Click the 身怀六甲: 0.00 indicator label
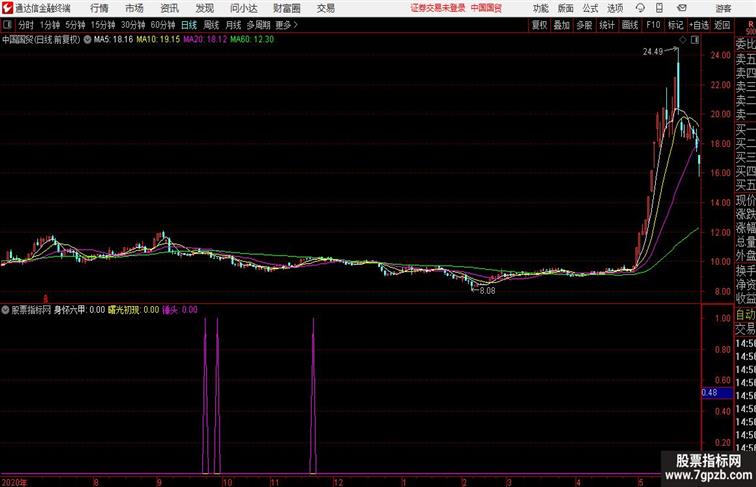This screenshot has width=756, height=487. tap(79, 310)
